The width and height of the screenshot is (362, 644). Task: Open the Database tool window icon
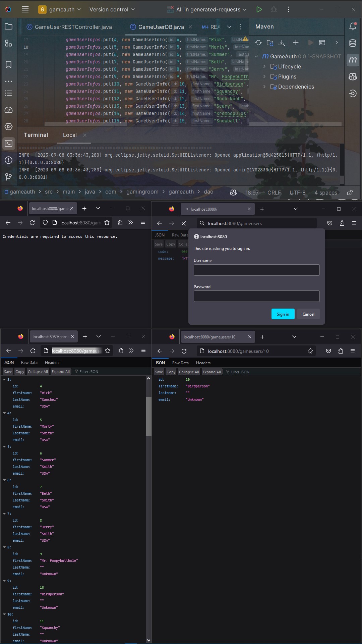[353, 43]
